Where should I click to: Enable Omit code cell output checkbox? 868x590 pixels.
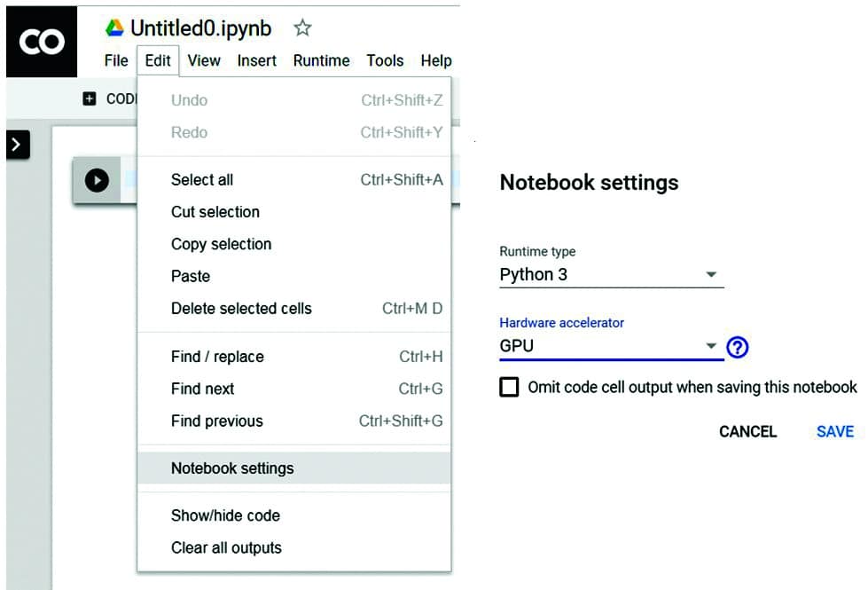(509, 388)
